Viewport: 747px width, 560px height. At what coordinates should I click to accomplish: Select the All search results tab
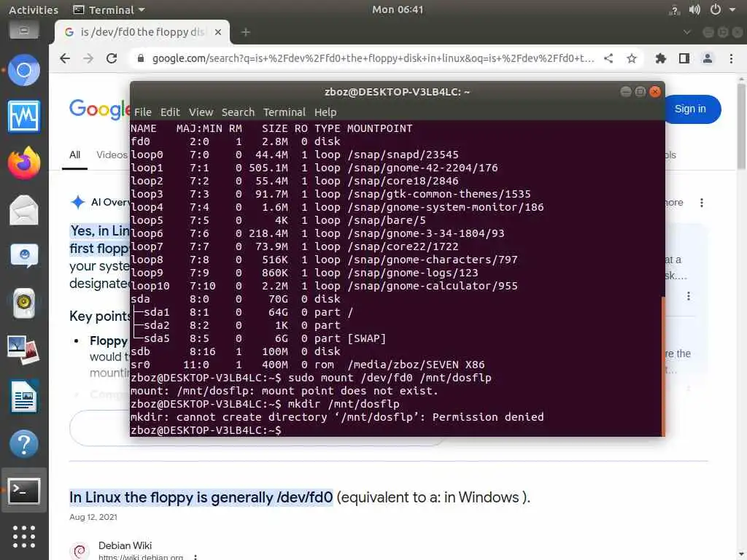tap(75, 155)
